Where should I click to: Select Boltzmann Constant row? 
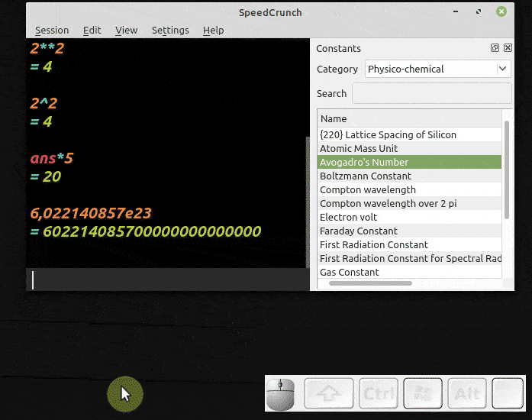tap(410, 176)
